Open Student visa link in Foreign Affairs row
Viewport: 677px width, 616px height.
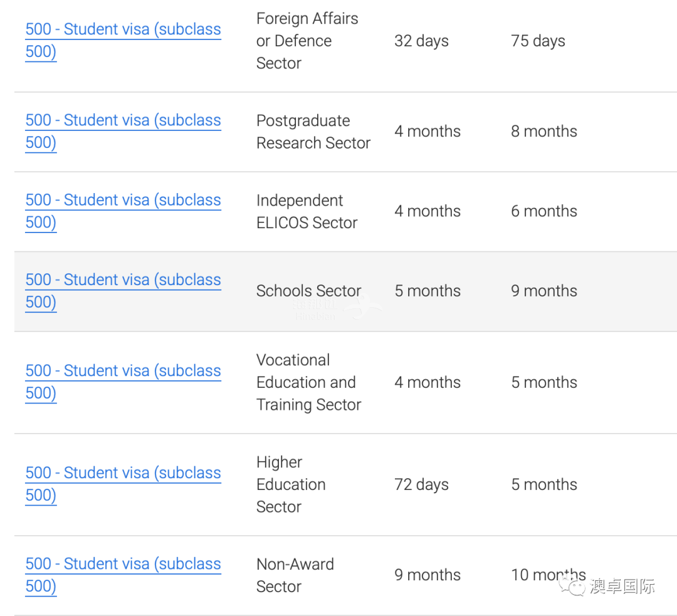click(x=123, y=40)
